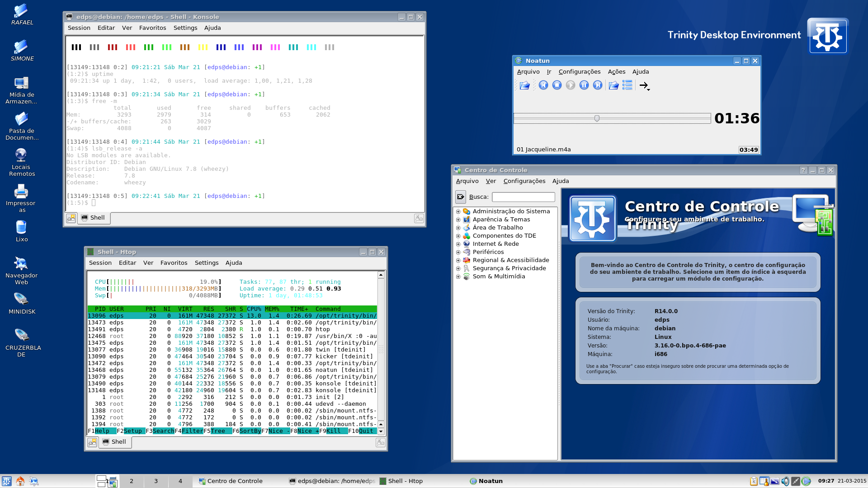Open CRUZERBLADE desktop icon
868x488 pixels.
tap(22, 343)
